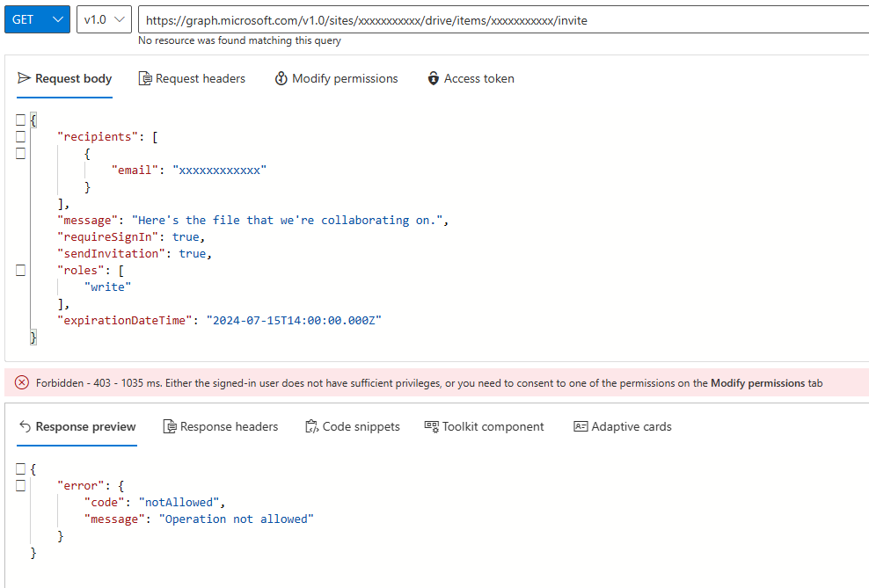The width and height of the screenshot is (869, 588).
Task: Click the Access token key icon
Action: [433, 78]
